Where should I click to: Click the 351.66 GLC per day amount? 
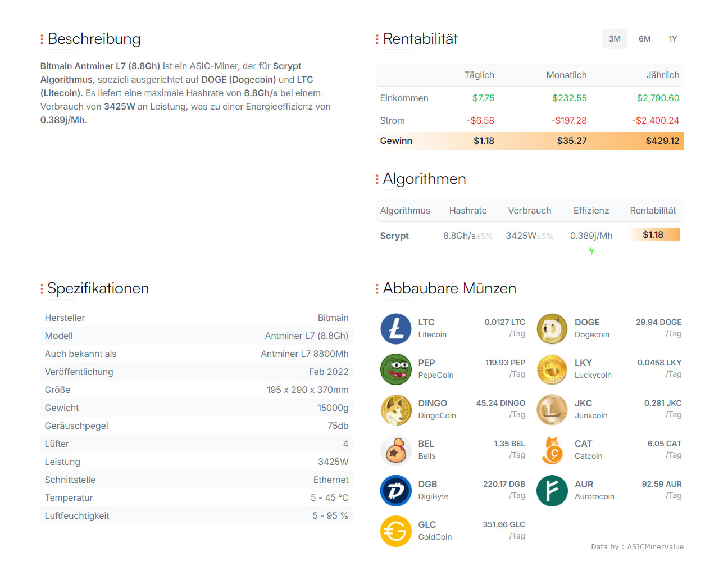pos(504,524)
